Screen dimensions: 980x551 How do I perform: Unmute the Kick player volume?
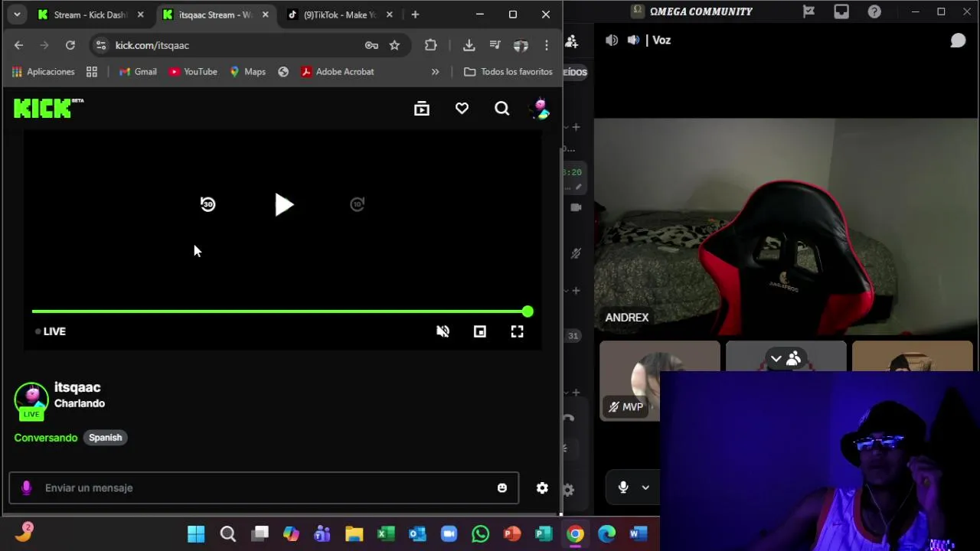(x=443, y=331)
